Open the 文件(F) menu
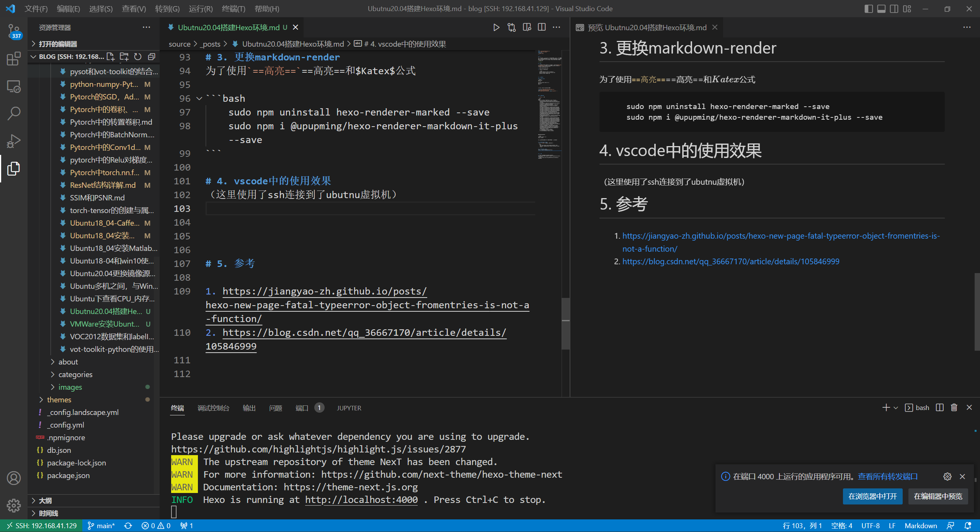The width and height of the screenshot is (980, 532). [x=36, y=9]
